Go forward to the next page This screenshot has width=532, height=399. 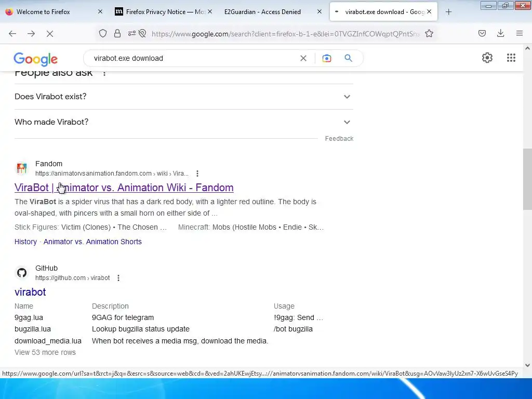point(31,34)
